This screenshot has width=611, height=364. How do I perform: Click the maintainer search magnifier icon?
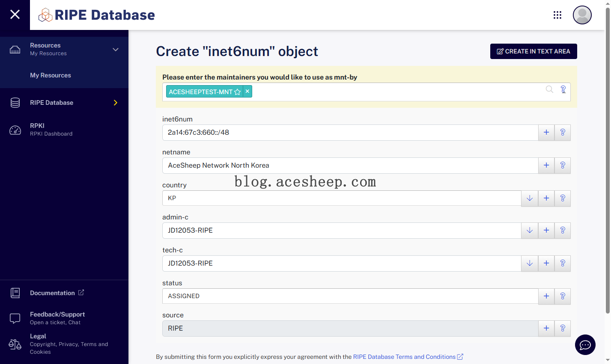coord(549,89)
